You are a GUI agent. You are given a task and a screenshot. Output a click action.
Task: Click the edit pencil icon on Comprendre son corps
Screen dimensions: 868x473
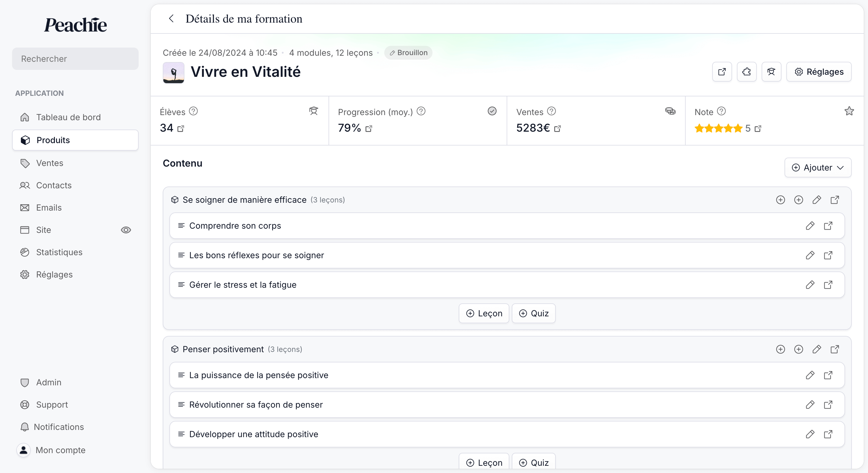click(810, 225)
